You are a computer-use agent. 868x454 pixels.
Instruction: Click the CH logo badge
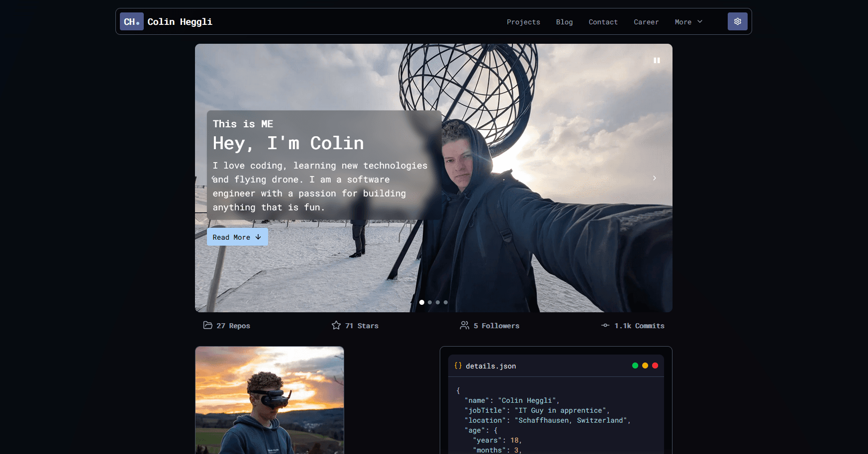coord(132,21)
